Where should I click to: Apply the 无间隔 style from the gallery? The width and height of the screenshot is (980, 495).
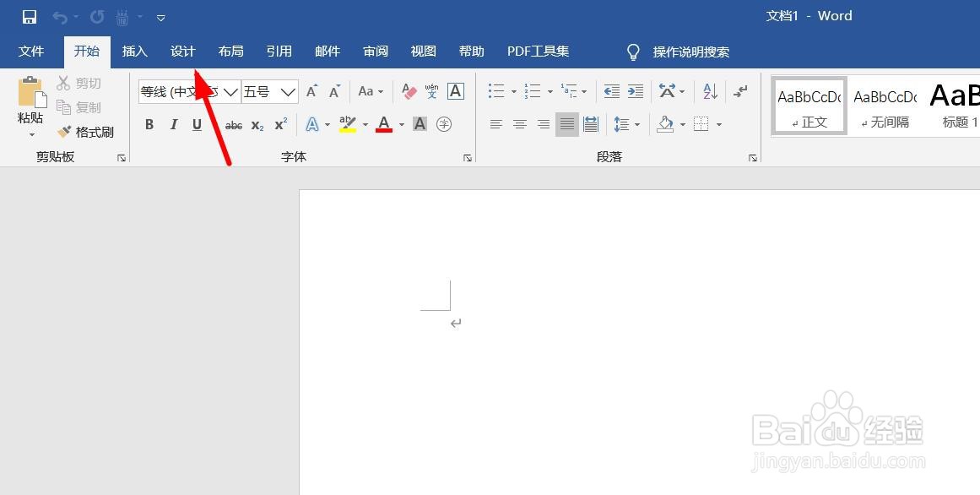click(x=884, y=105)
